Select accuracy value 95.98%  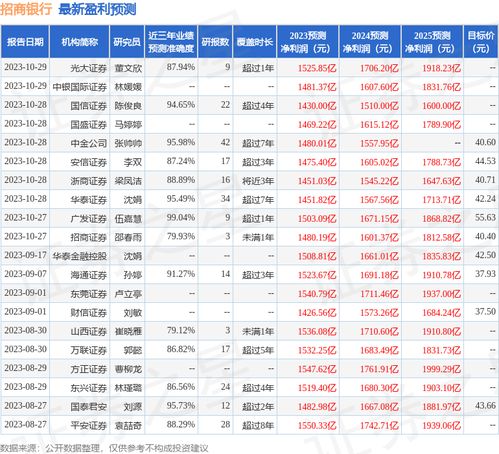pyautogui.click(x=181, y=142)
